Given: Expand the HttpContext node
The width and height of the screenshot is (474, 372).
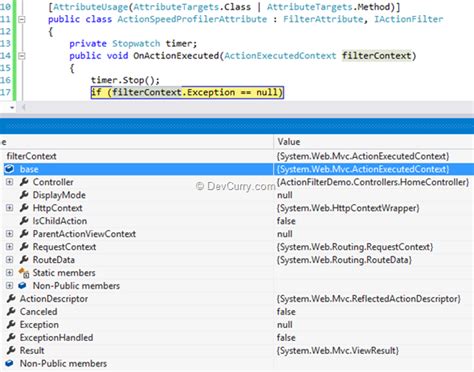Looking at the screenshot, I should (9, 208).
